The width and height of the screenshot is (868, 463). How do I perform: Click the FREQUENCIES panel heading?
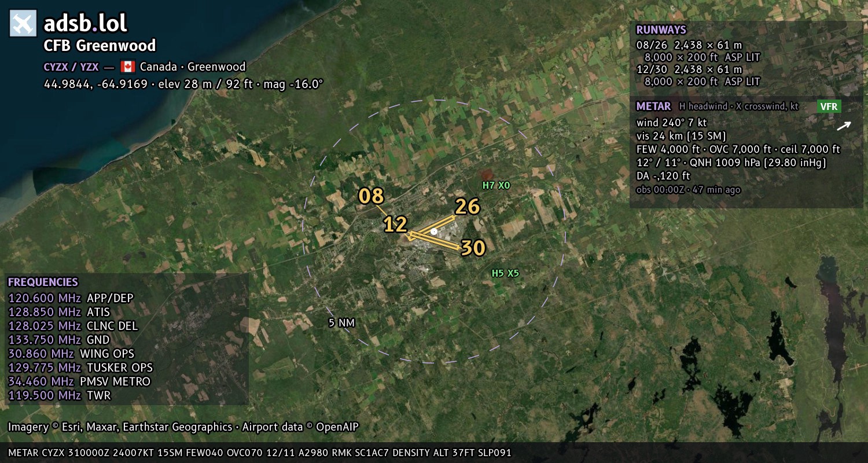[43, 282]
